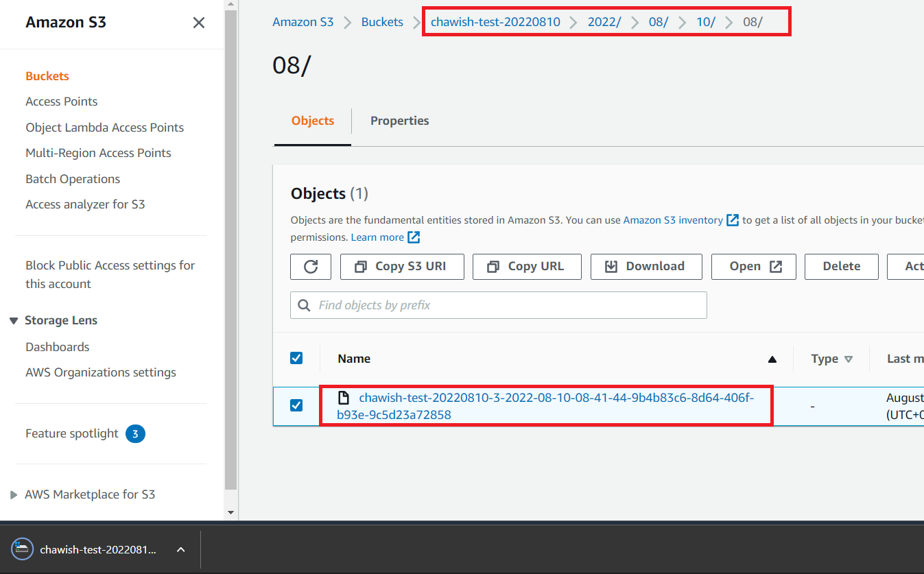
Task: Click Copy URL for the object
Action: coord(527,266)
